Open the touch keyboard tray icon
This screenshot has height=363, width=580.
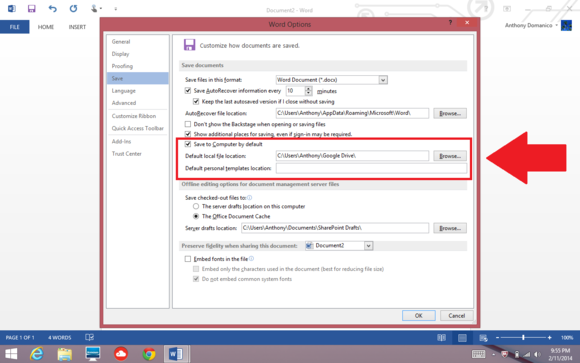pyautogui.click(x=478, y=354)
